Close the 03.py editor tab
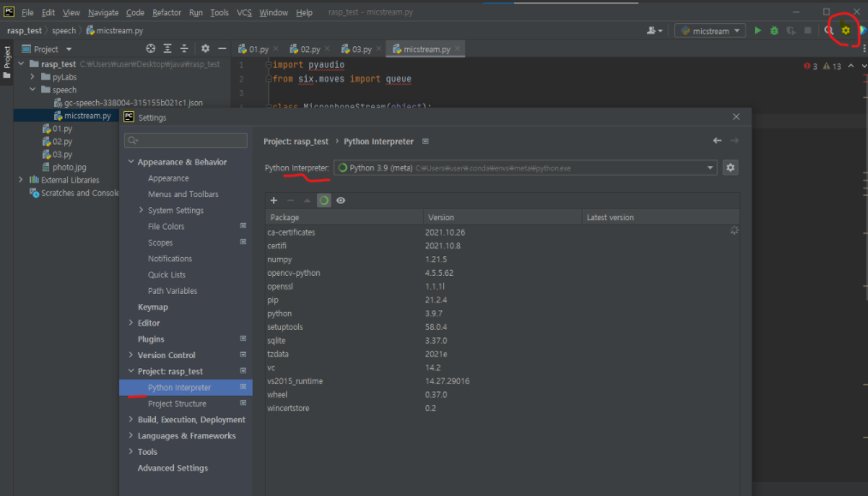Image resolution: width=868 pixels, height=496 pixels. pyautogui.click(x=379, y=49)
